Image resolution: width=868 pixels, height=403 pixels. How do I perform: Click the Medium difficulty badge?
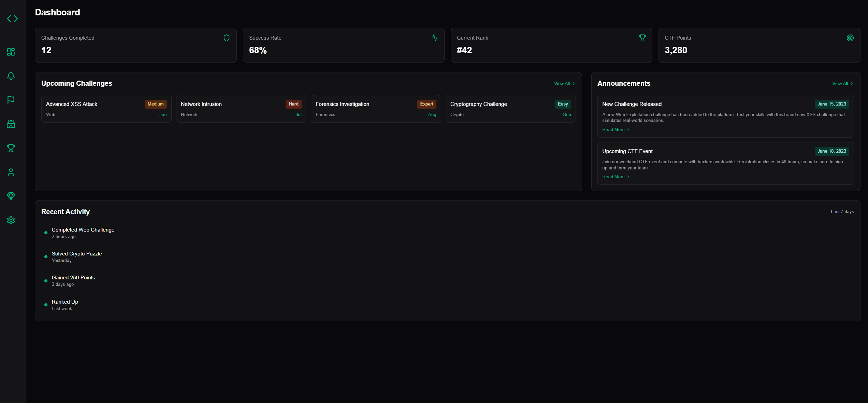tap(156, 104)
